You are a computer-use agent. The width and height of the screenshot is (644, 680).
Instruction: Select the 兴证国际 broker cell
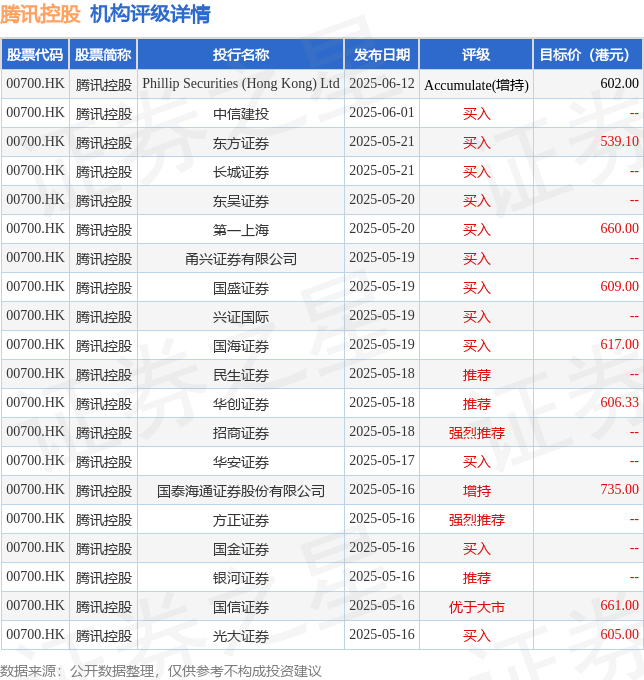tap(241, 317)
